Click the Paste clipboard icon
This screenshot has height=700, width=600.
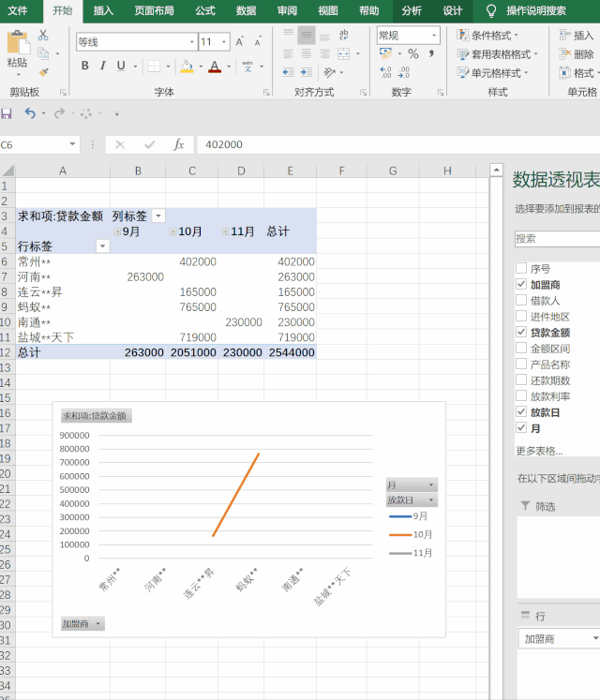point(18,42)
